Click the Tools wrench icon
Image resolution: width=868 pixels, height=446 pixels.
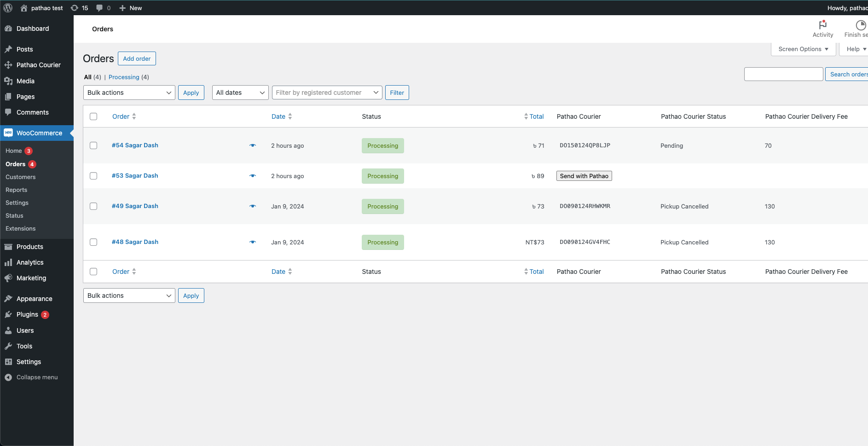pos(8,346)
